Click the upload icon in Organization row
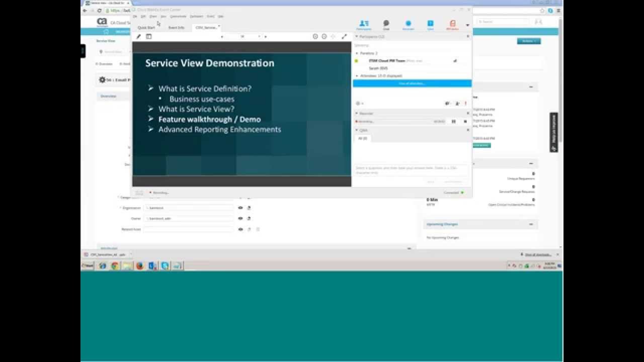The height and width of the screenshot is (362, 644). point(249,208)
